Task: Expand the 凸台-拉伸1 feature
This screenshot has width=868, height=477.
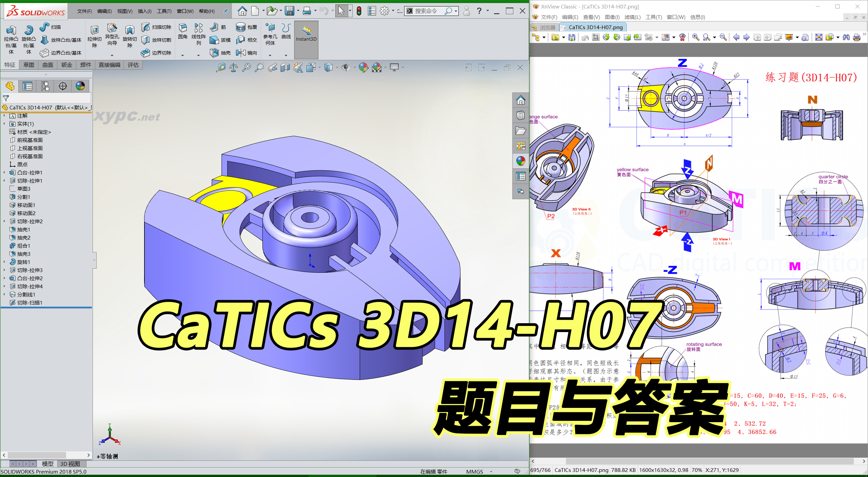Action: coord(4,172)
